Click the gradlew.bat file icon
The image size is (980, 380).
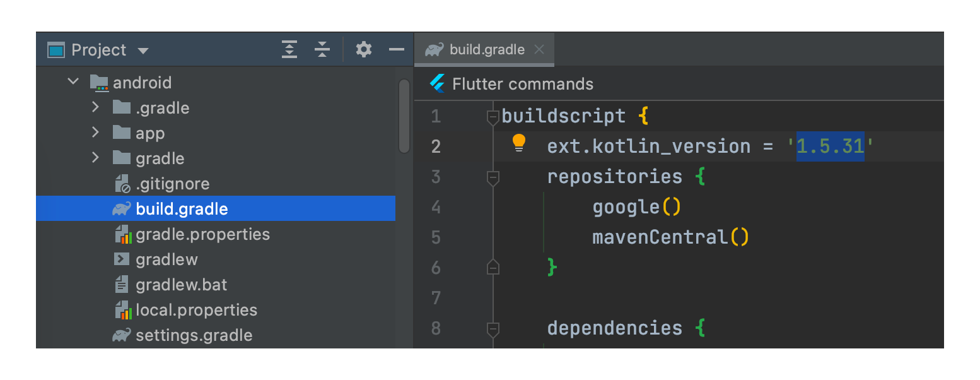pyautogui.click(x=122, y=285)
